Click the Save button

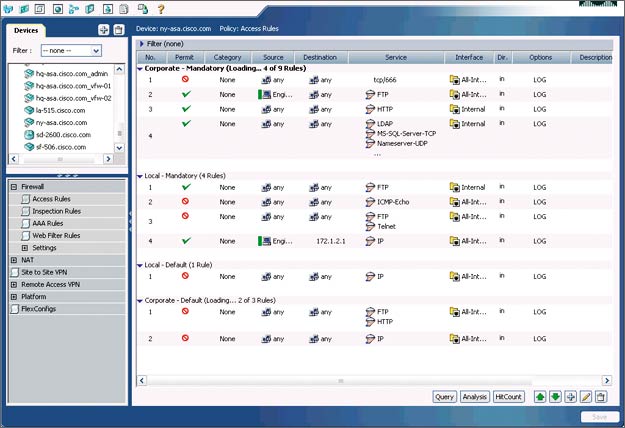[599, 417]
